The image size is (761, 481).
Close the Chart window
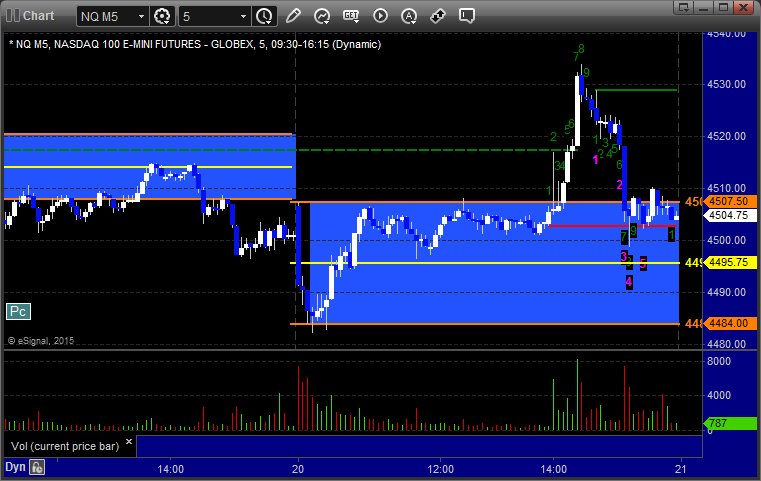[x=743, y=7]
